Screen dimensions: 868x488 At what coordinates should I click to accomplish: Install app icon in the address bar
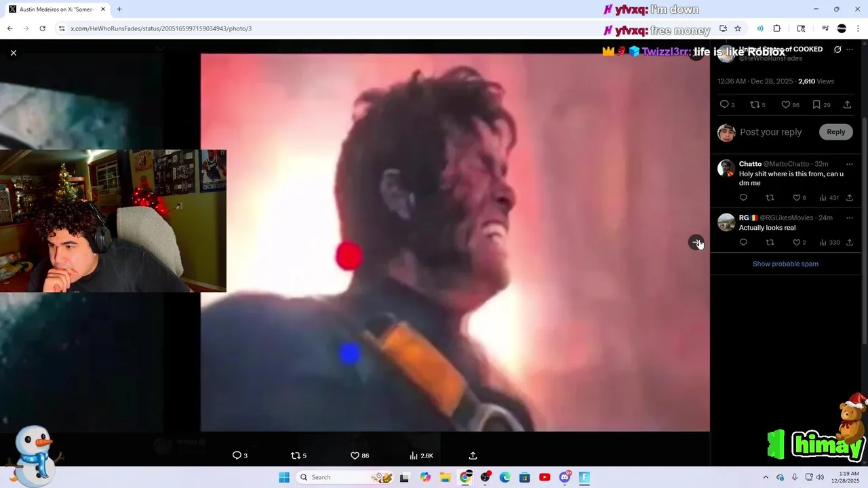coord(723,28)
